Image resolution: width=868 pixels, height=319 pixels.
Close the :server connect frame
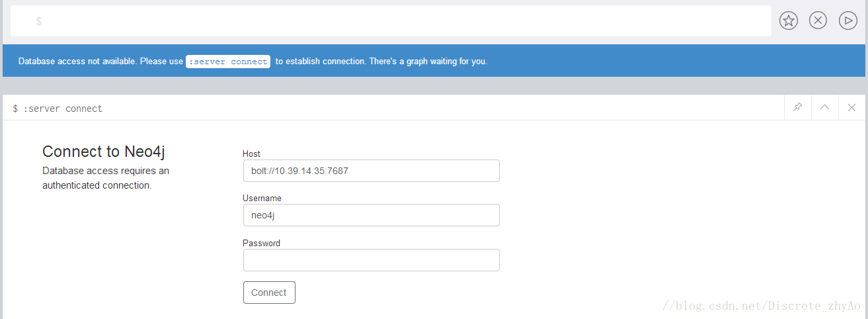click(x=851, y=107)
